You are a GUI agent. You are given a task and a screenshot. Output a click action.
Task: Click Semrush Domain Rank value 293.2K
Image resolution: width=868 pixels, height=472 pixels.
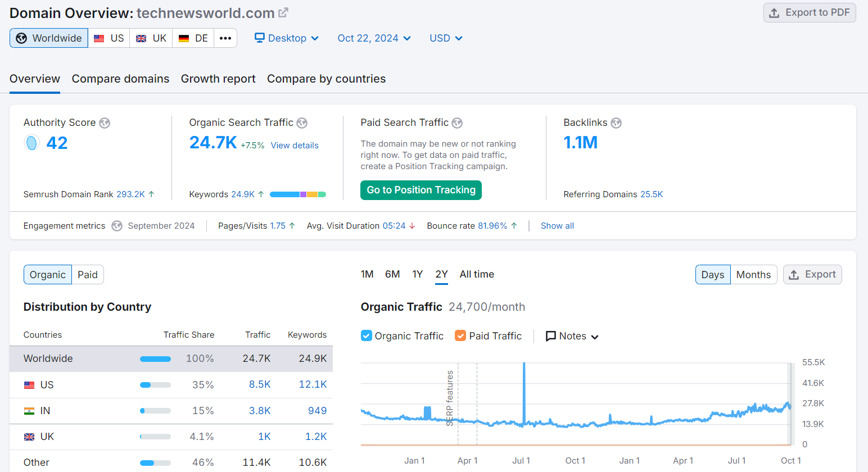coord(130,194)
